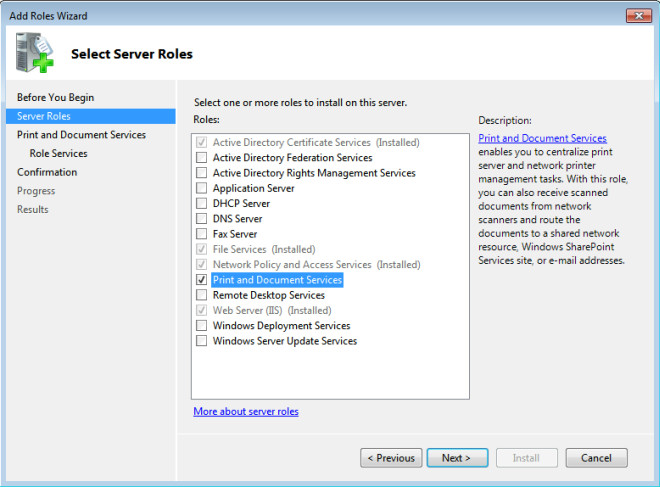Check the DNS Server checkbox
Screen dimensions: 660x487
pos(202,218)
